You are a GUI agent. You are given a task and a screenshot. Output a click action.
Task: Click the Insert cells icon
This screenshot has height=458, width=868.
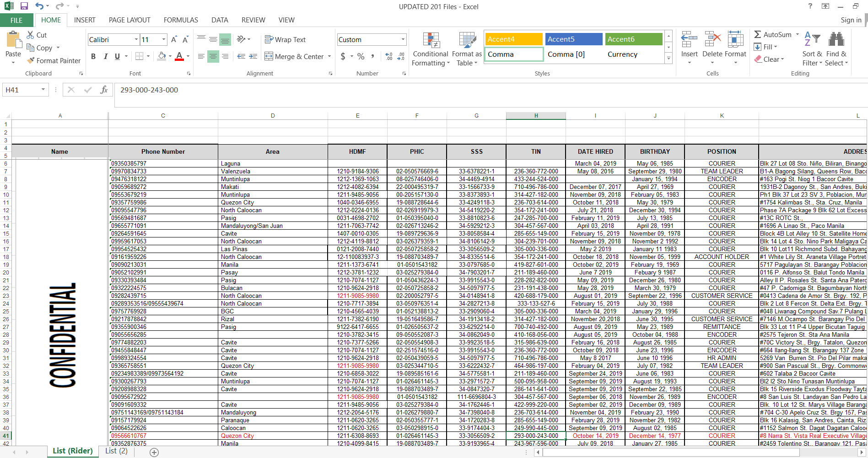pos(689,39)
